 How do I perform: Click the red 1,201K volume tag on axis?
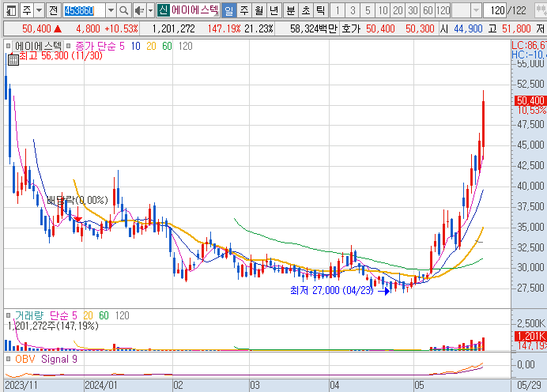click(x=530, y=336)
